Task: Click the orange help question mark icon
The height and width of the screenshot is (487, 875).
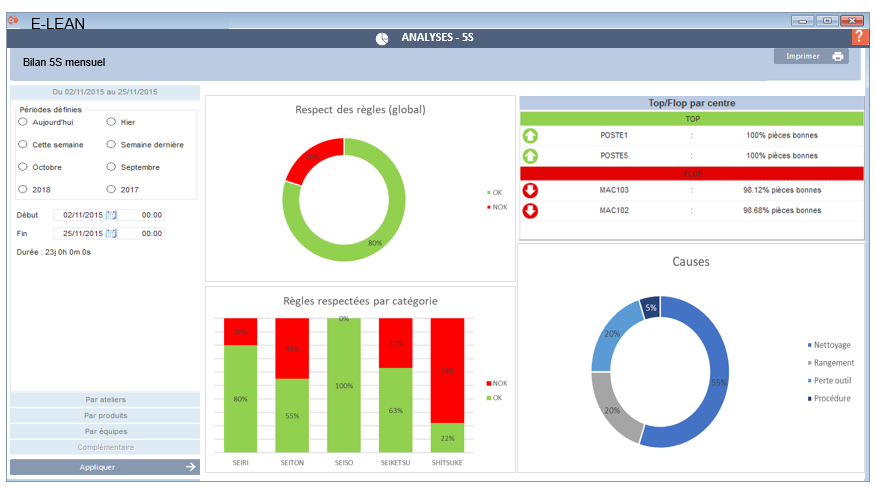Action: tap(859, 37)
